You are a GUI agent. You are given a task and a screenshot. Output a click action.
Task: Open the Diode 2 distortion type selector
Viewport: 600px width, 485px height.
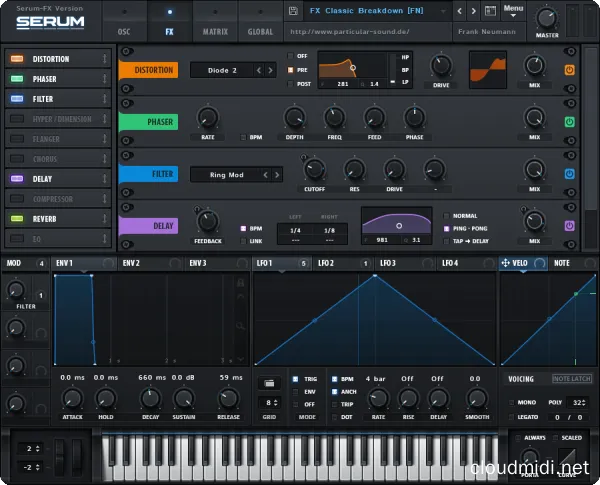[x=222, y=70]
